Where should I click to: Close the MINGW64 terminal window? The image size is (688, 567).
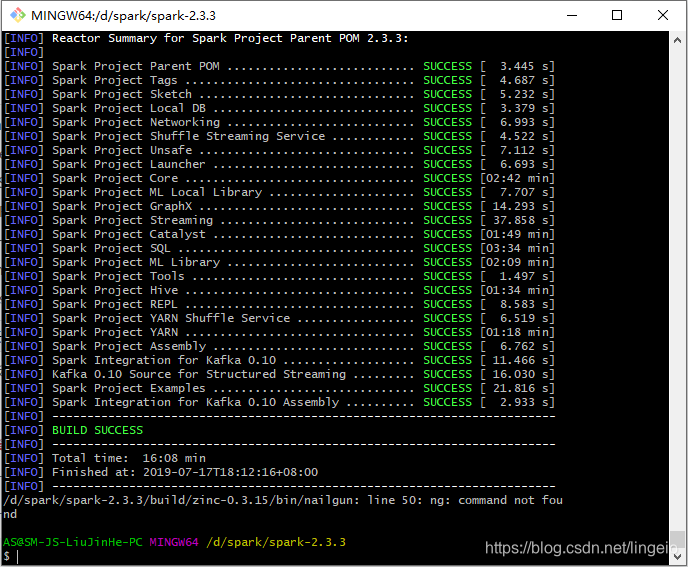[x=663, y=15]
